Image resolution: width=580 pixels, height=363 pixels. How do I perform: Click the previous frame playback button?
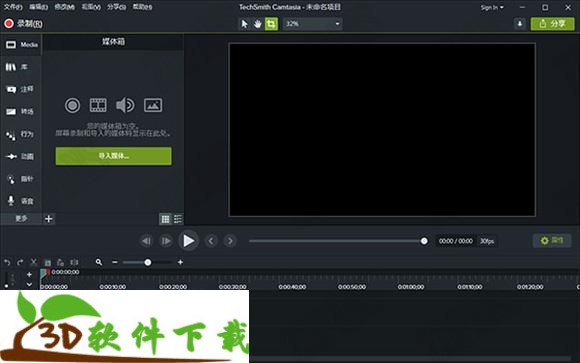[146, 241]
